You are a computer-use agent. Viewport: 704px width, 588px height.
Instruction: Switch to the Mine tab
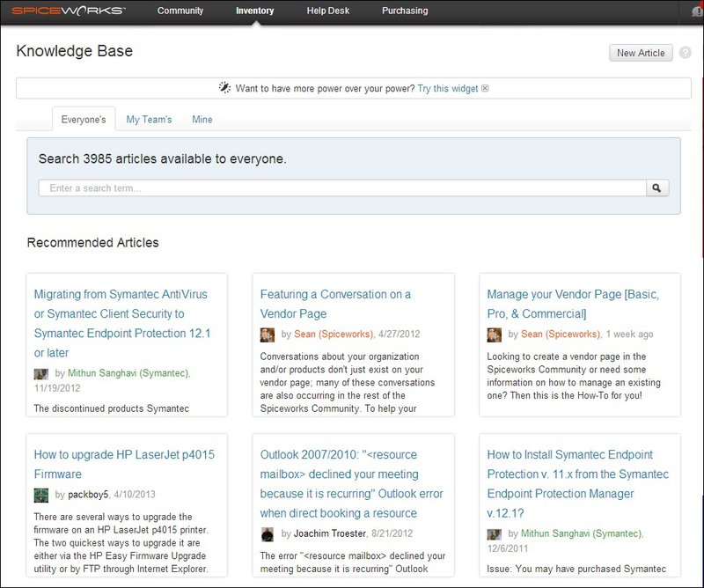[x=202, y=120]
